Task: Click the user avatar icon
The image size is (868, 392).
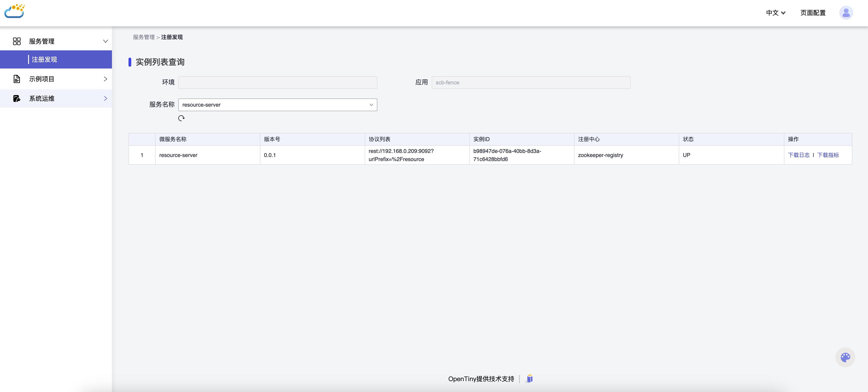Action: pyautogui.click(x=846, y=13)
